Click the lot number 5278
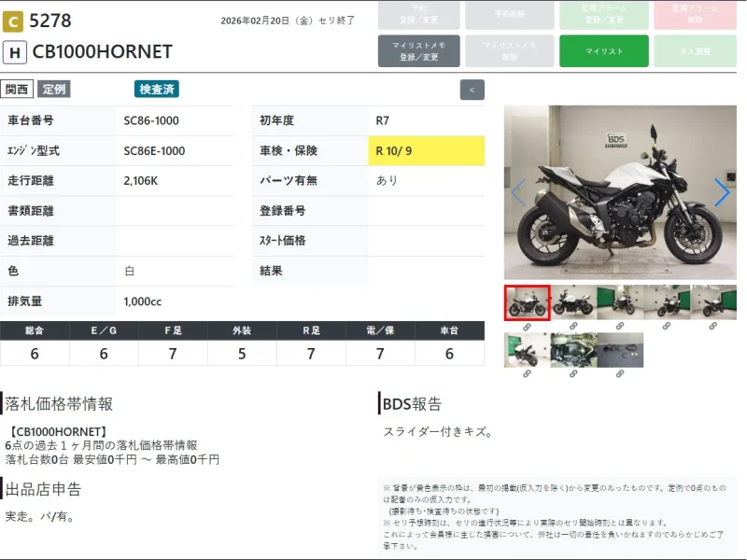Viewport: 747px width, 560px height. tap(50, 21)
